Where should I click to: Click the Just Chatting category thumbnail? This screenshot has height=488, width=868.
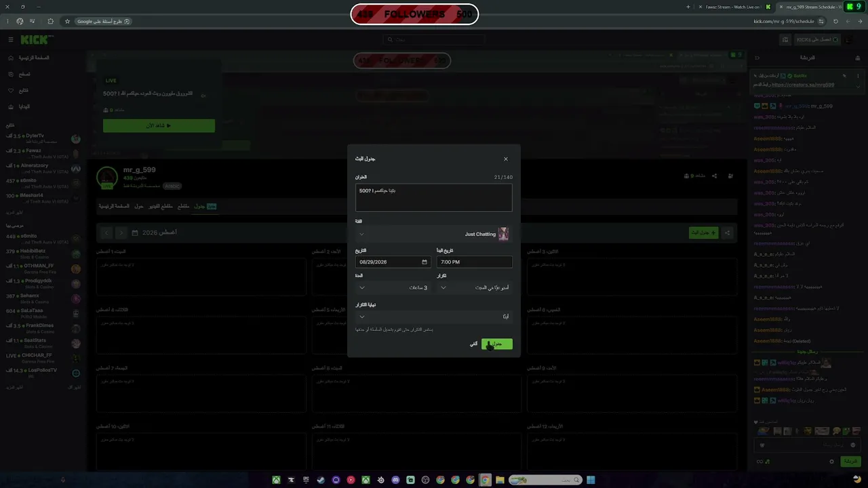tap(503, 235)
